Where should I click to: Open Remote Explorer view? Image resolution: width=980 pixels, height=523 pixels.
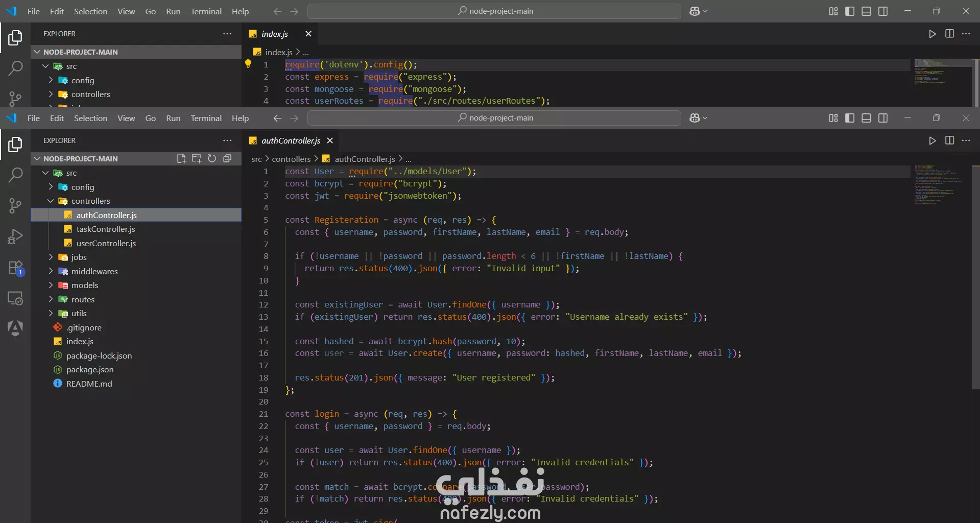(15, 298)
